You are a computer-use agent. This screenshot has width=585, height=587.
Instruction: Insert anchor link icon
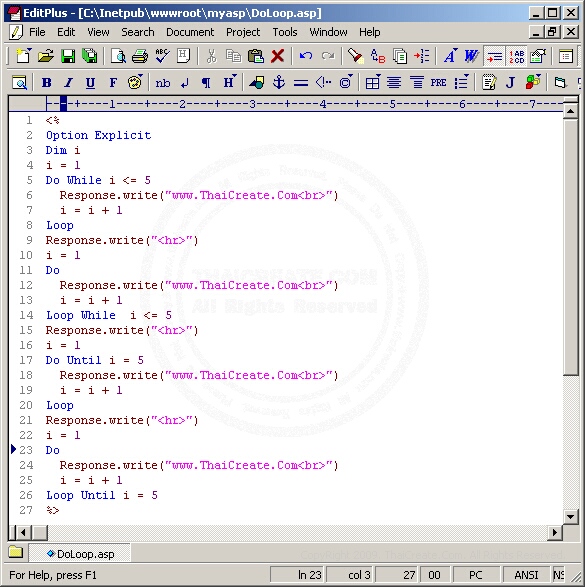[279, 82]
